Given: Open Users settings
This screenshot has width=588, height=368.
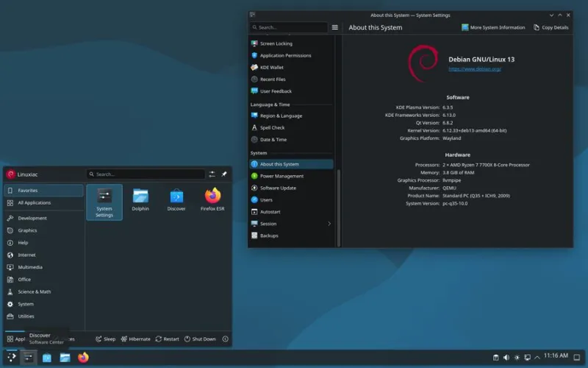Looking at the screenshot, I should (x=291, y=199).
